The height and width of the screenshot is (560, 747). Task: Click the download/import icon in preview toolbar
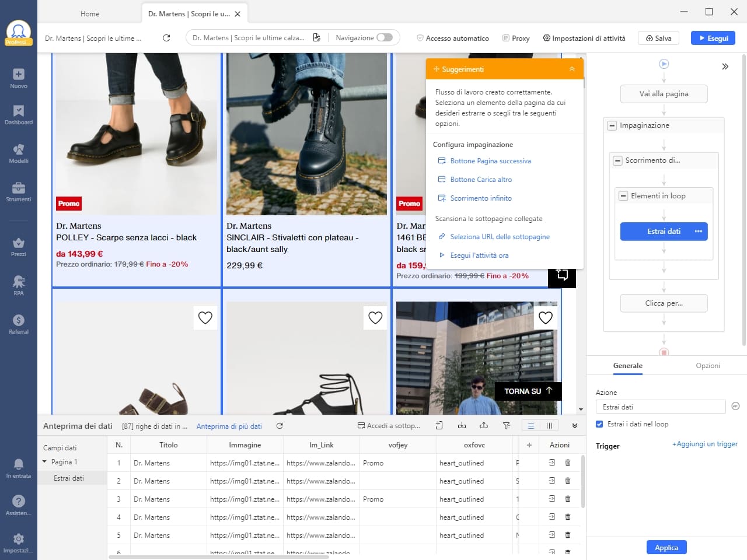pos(462,426)
